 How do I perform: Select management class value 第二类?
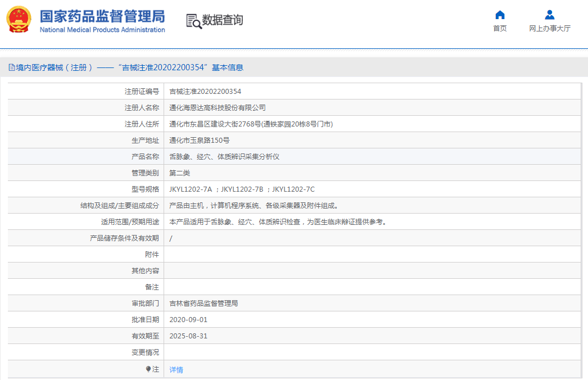(180, 173)
